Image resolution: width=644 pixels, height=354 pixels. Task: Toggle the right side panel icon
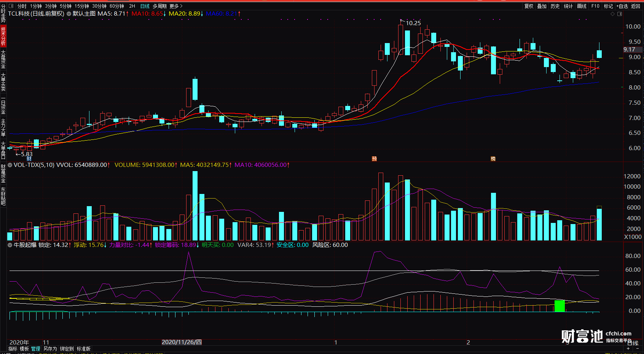pyautogui.click(x=620, y=14)
